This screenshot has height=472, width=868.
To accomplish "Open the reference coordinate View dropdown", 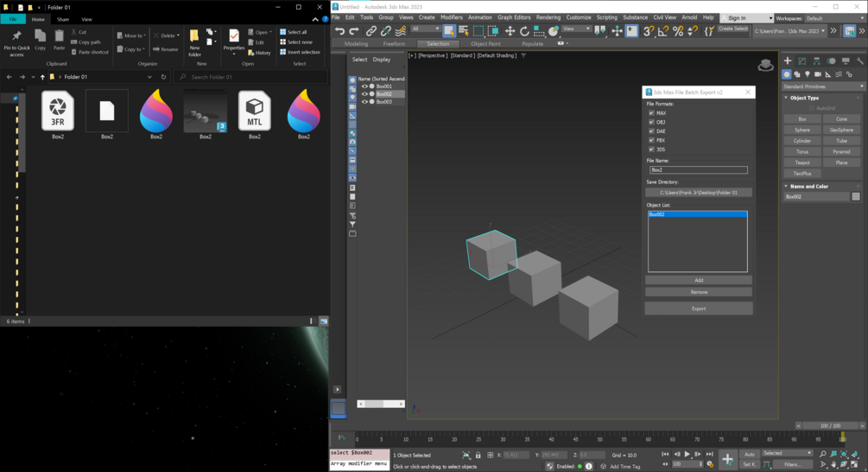I will tap(576, 29).
